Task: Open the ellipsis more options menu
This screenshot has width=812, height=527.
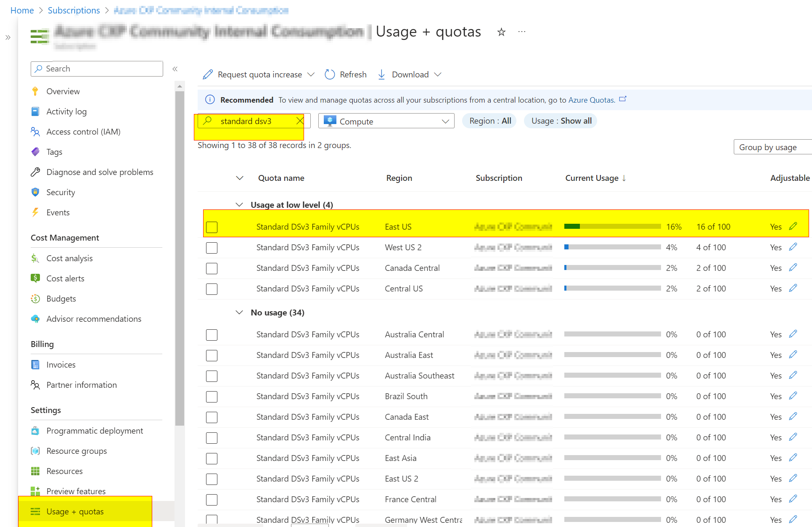Action: click(x=522, y=32)
